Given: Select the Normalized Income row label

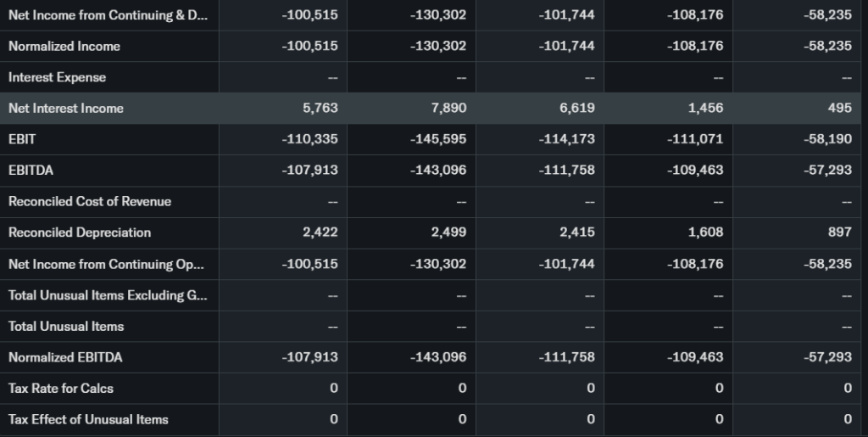Looking at the screenshot, I should pos(64,46).
